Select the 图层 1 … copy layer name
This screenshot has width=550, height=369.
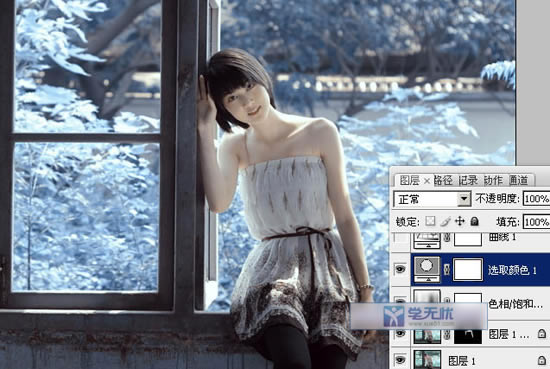(509, 334)
